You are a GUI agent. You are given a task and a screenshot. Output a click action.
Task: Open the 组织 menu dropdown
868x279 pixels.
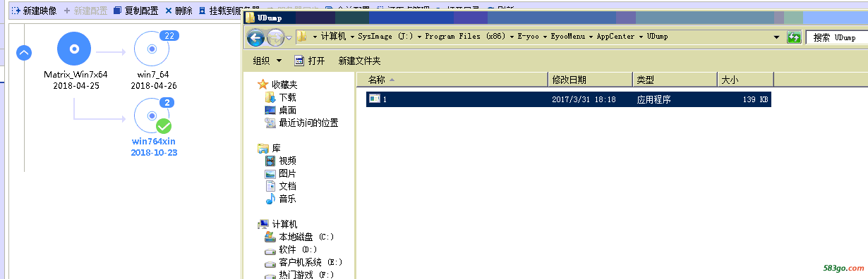click(267, 61)
